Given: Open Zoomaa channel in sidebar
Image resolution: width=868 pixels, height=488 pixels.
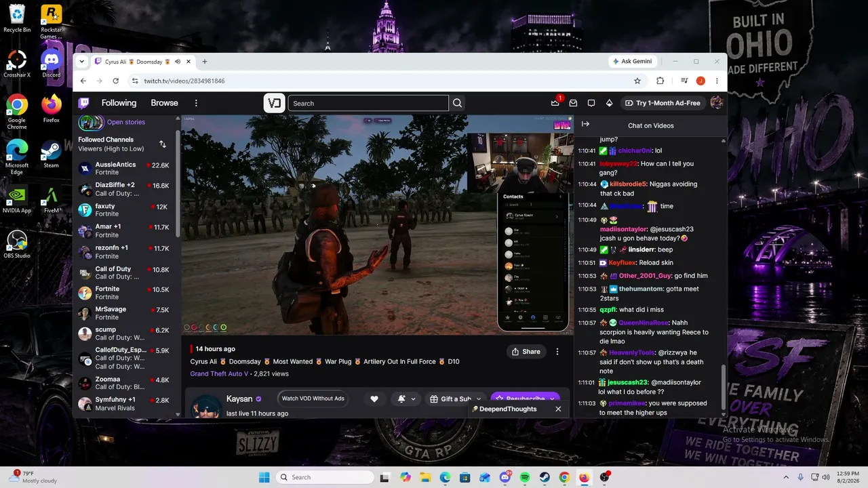Looking at the screenshot, I should coord(124,384).
